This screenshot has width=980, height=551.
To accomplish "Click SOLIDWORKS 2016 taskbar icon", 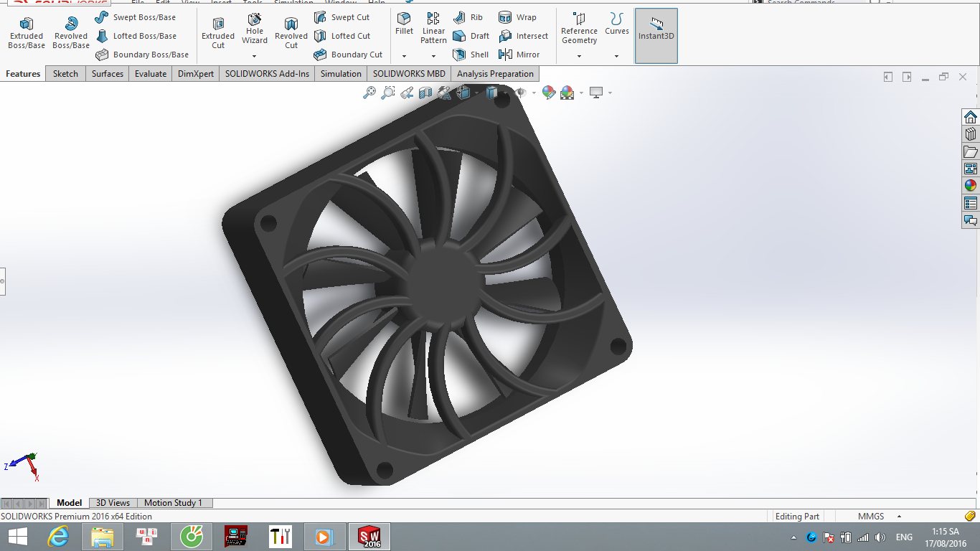I will coord(368,537).
